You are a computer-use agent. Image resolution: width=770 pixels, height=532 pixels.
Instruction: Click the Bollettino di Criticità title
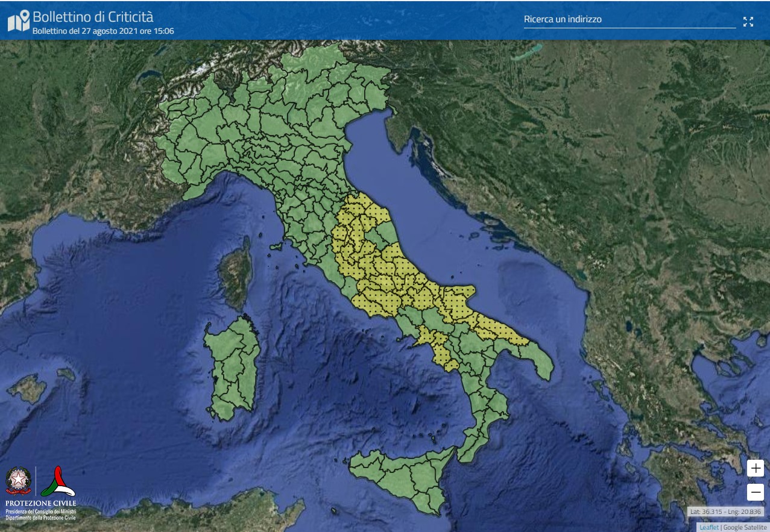pos(93,16)
